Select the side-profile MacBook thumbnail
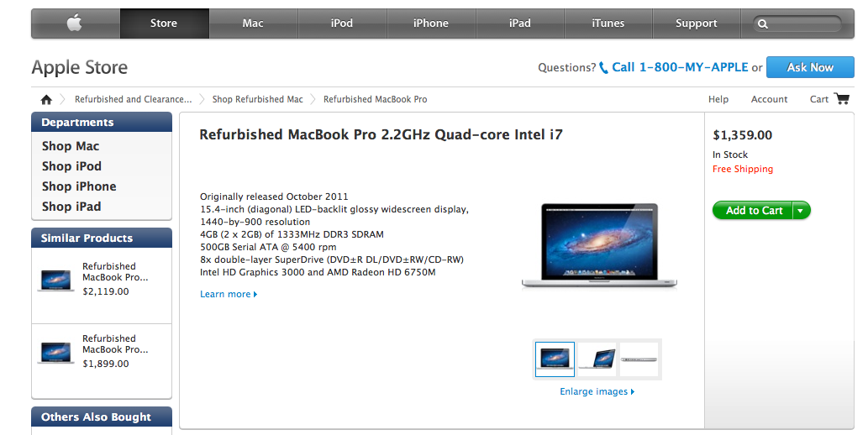Image resolution: width=868 pixels, height=435 pixels. 639,359
